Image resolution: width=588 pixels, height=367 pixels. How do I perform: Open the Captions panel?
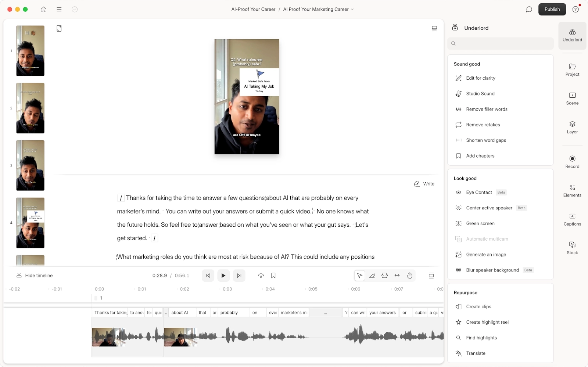pyautogui.click(x=572, y=219)
